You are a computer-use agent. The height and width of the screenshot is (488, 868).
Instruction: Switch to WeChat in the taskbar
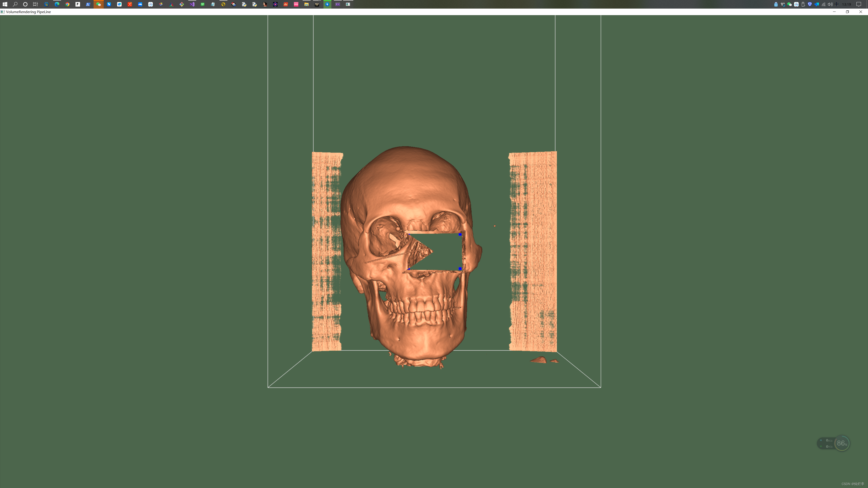coord(98,4)
